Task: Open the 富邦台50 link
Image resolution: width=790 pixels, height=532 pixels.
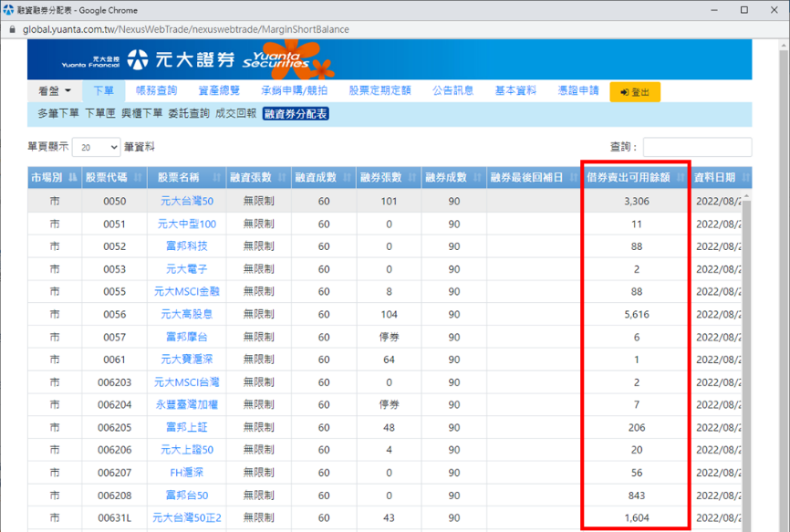Action: pos(187,495)
